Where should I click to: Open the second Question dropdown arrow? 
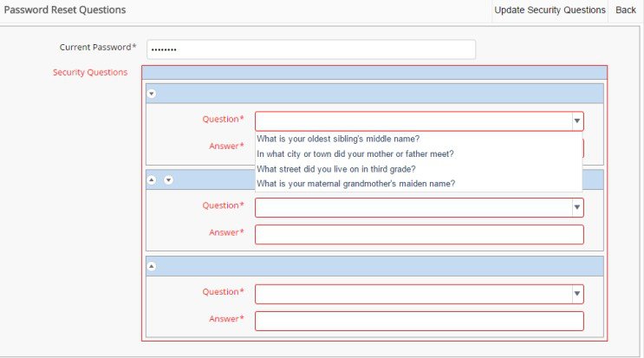576,207
